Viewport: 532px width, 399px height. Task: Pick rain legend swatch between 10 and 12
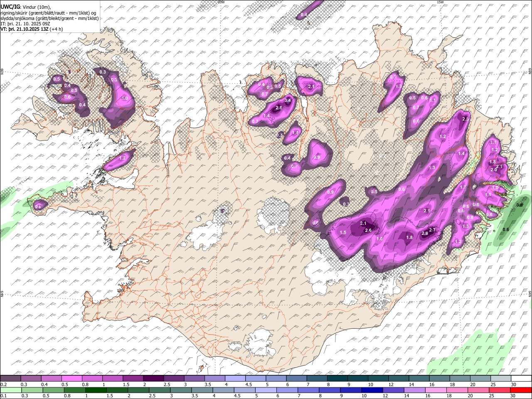[x=372, y=390]
